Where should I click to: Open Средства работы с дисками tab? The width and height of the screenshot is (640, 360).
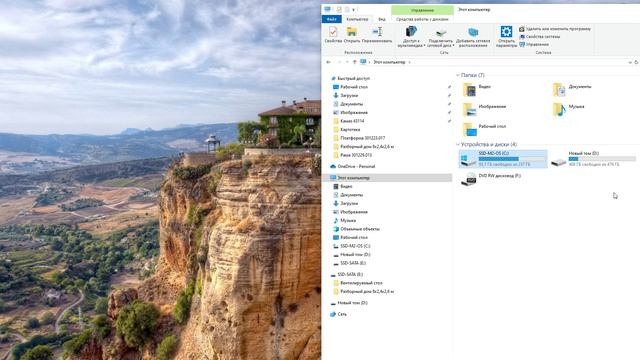[x=422, y=19]
